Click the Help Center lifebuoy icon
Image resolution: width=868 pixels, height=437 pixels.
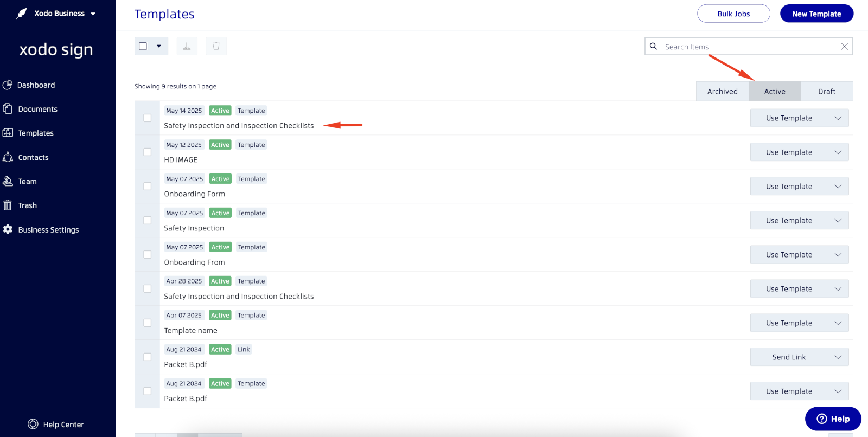click(x=33, y=424)
